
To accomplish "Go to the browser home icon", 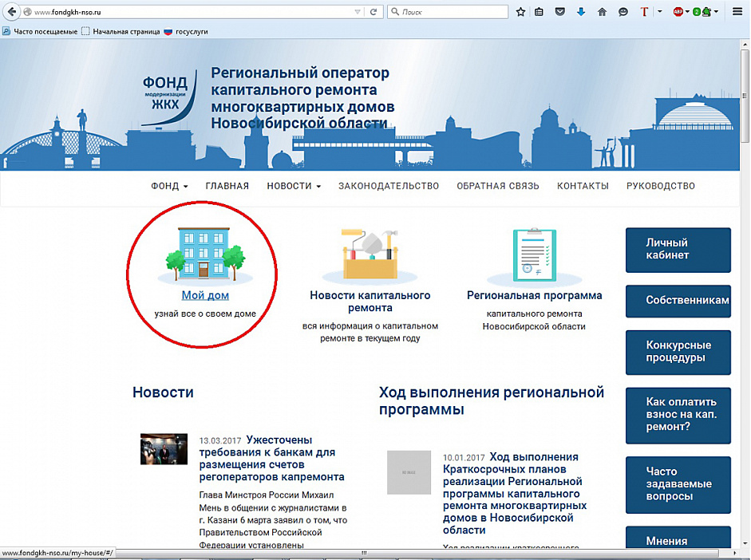I will click(x=602, y=12).
